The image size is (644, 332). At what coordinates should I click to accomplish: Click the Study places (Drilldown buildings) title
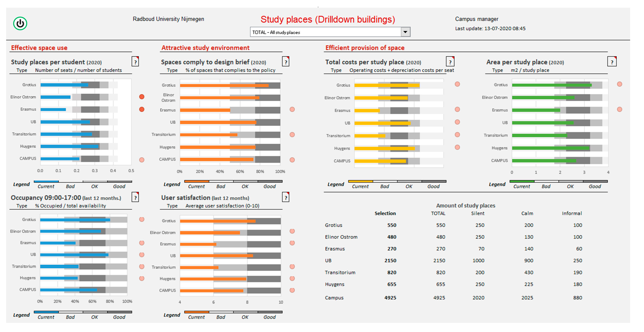pyautogui.click(x=328, y=19)
